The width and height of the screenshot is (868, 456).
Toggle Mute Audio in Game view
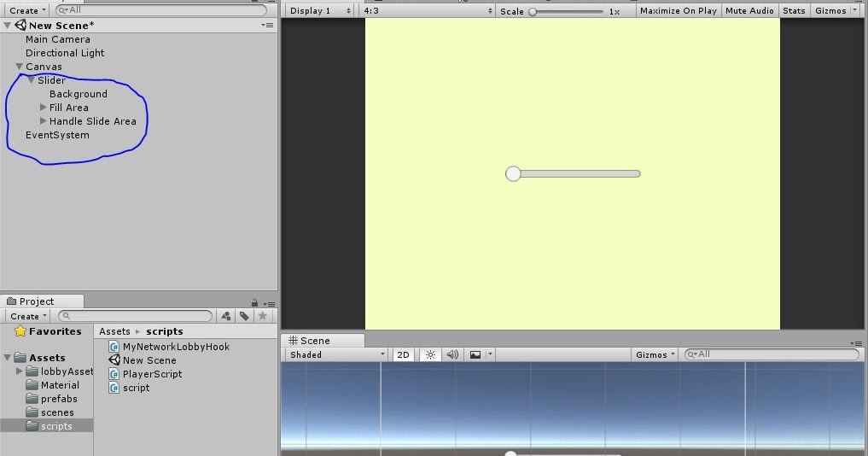[749, 11]
